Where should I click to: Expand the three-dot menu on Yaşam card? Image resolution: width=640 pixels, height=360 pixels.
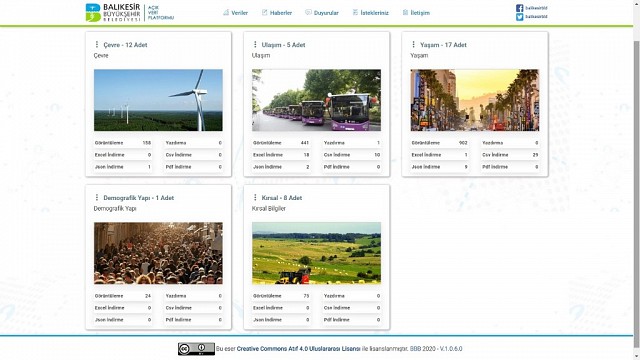click(413, 44)
